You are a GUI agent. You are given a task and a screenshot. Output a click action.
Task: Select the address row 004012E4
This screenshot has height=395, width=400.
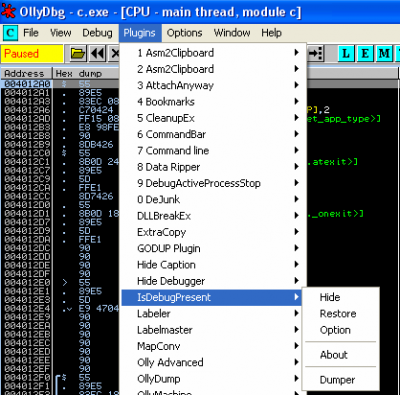[x=27, y=308]
